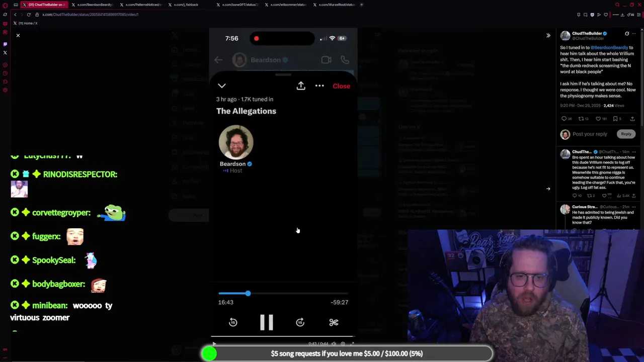
Task: Click the RINODISRESPECTOR chat username
Action: click(80, 174)
